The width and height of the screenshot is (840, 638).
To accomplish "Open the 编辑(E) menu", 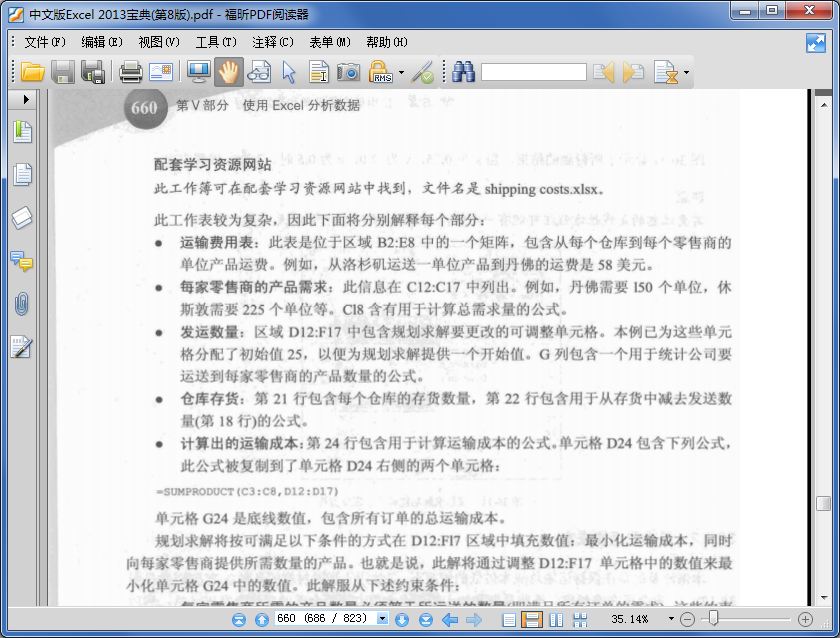I will (102, 42).
